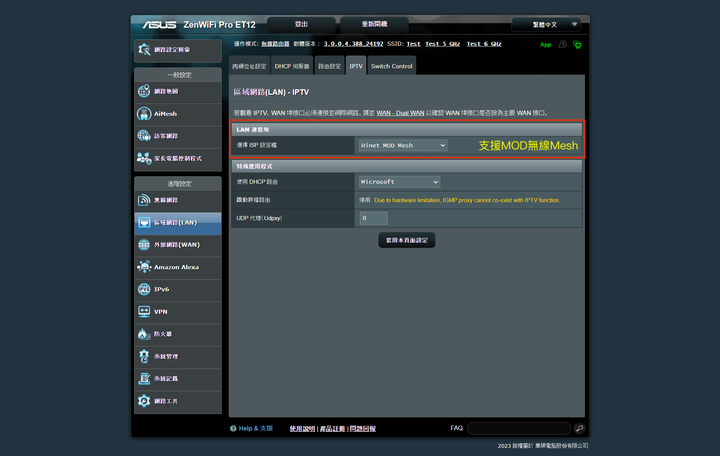Open the 問題回報 feedback link
This screenshot has height=456, width=720.
tap(363, 429)
